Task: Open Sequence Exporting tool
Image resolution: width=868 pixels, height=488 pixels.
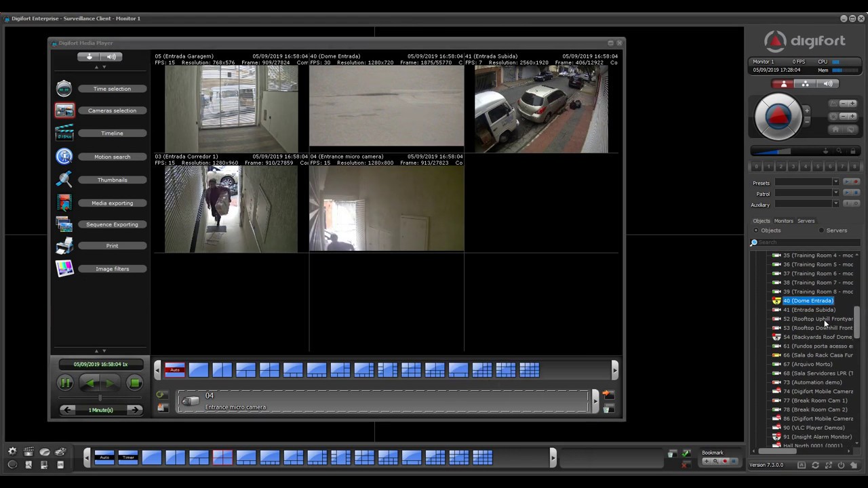Action: tap(112, 224)
